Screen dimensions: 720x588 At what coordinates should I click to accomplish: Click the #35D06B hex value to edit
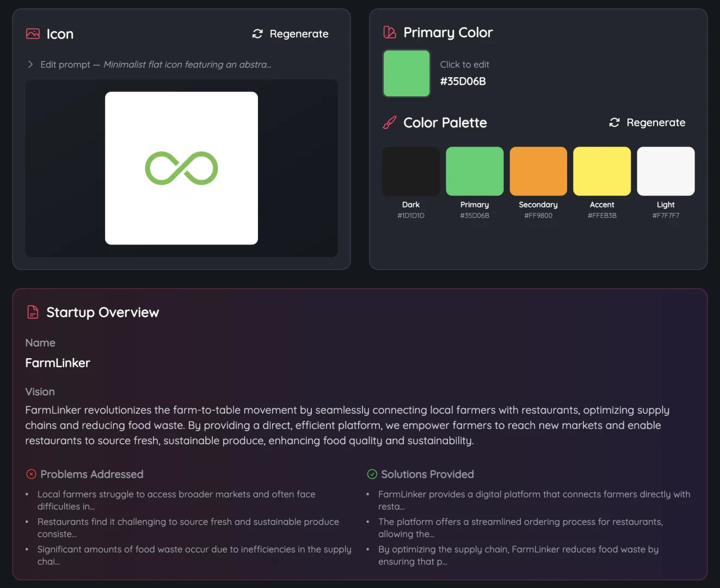tap(463, 81)
